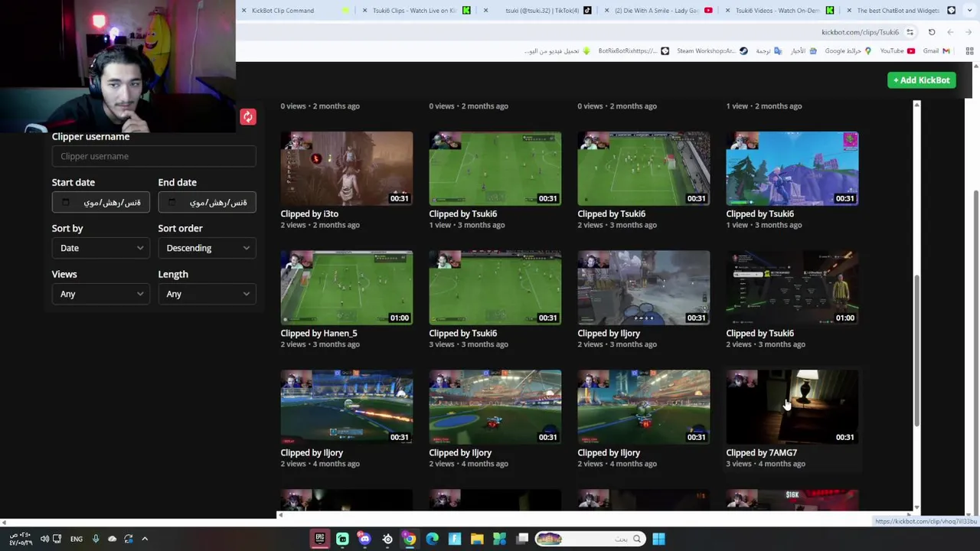Viewport: 980px width, 551px height.
Task: Click the red refresh icon beside the webcam overlay
Action: coord(247,116)
